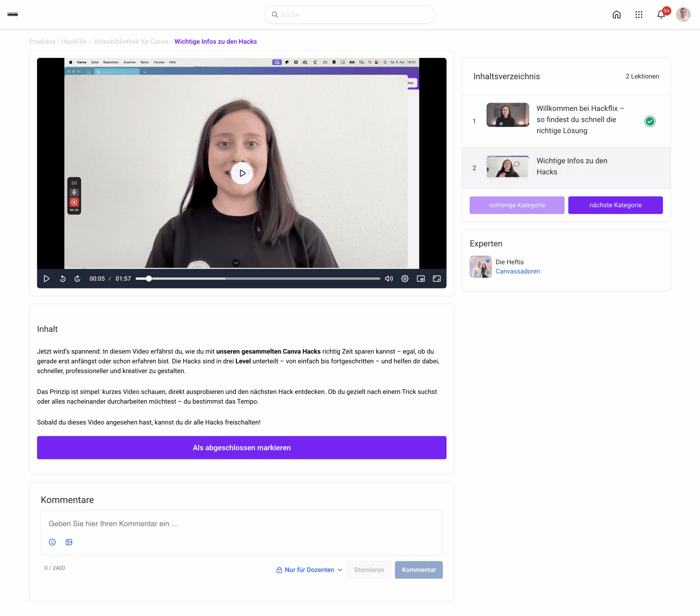Submit with the Kommentar button
Viewport: 700px width, 616px height.
[418, 570]
